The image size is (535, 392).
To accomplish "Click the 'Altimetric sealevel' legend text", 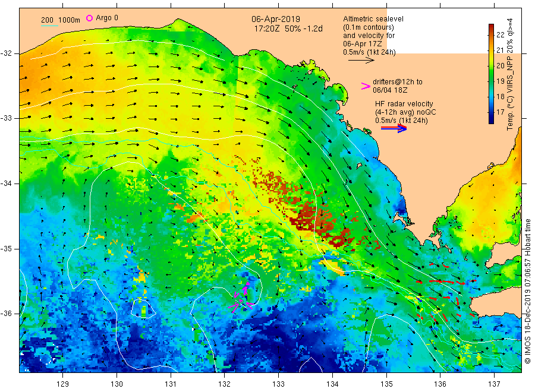I will [x=373, y=19].
